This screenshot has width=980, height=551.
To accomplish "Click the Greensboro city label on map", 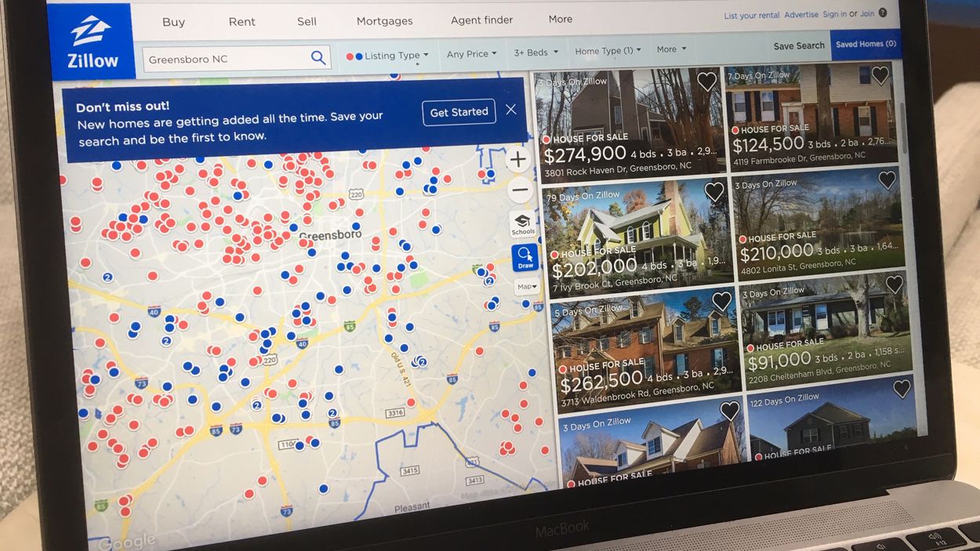I will [331, 235].
